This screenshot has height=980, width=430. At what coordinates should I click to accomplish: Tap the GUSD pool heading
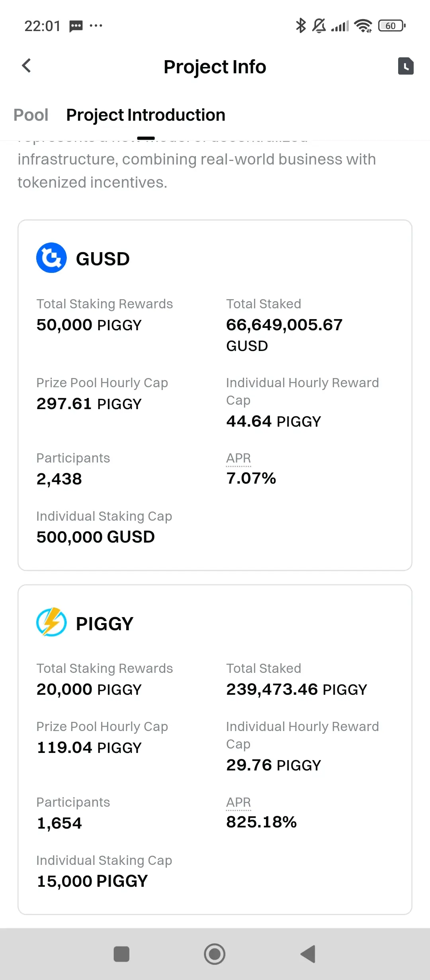click(x=103, y=259)
